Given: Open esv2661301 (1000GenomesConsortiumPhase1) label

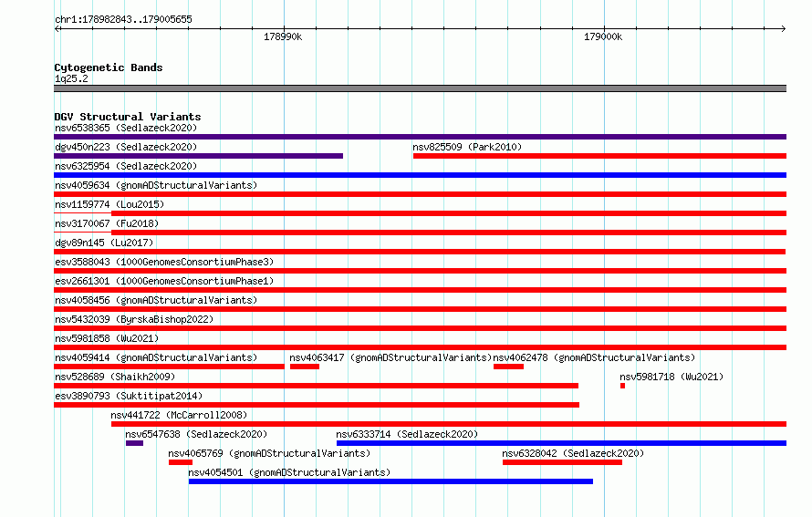Looking at the screenshot, I should [164, 281].
